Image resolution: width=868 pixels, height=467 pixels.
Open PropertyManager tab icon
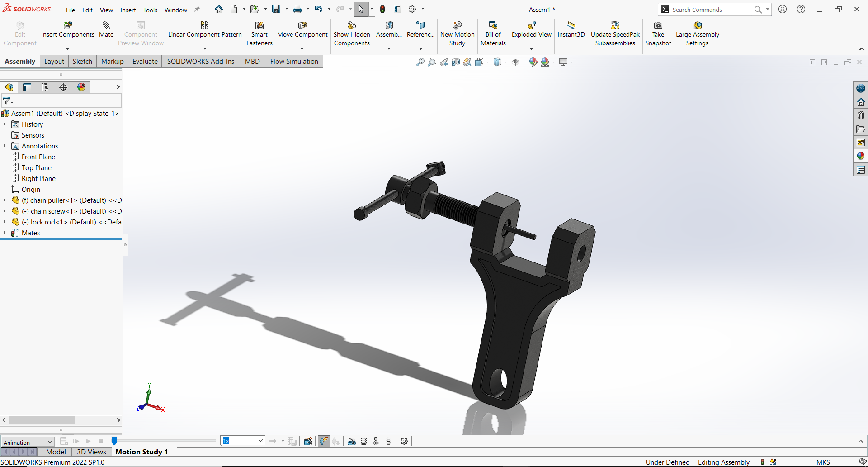[x=27, y=87]
